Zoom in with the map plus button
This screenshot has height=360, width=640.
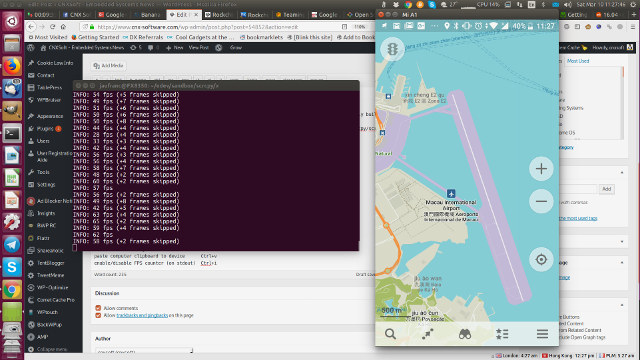click(x=541, y=169)
